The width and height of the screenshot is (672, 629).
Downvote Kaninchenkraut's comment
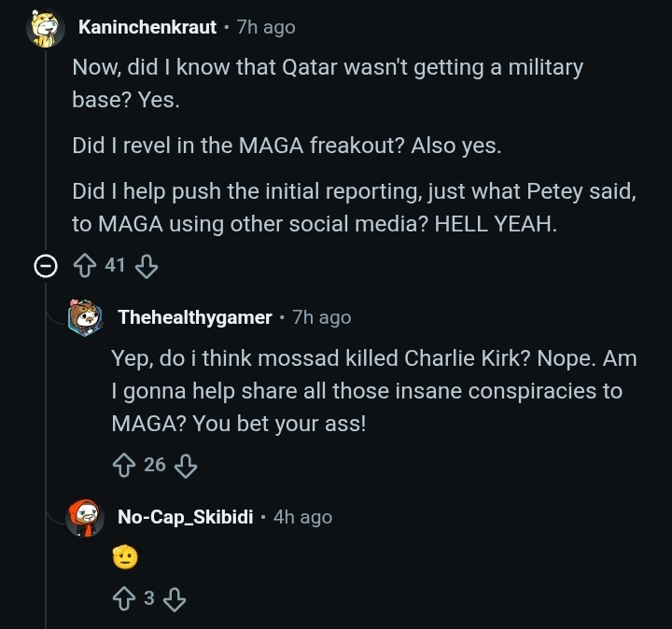[x=147, y=266]
